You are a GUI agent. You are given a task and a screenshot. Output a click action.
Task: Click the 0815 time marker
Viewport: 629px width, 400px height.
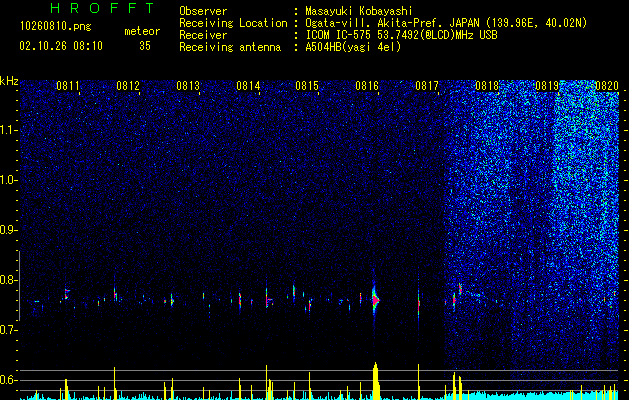(x=307, y=86)
